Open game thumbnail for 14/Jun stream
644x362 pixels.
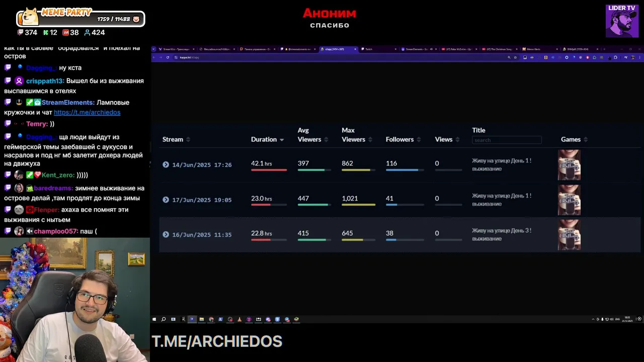[x=569, y=165]
